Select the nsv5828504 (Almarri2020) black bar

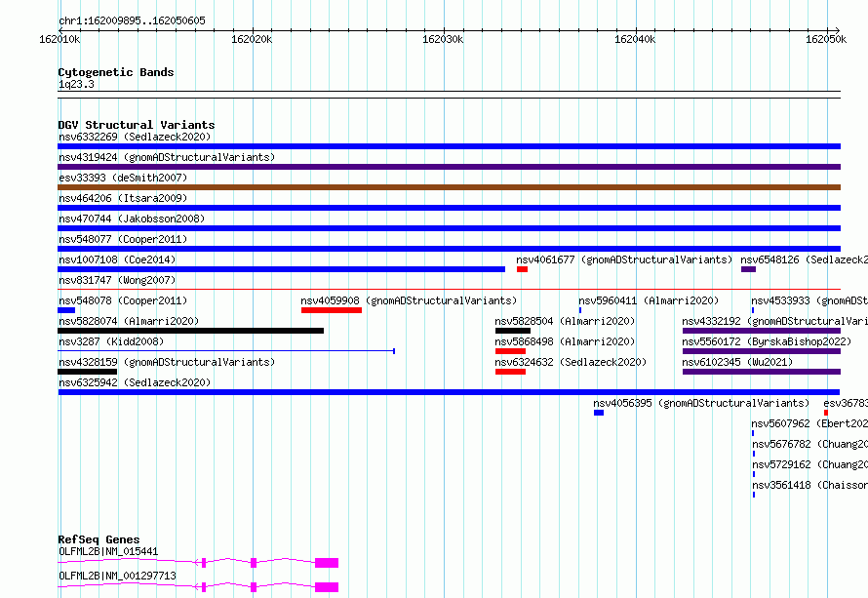tap(513, 331)
